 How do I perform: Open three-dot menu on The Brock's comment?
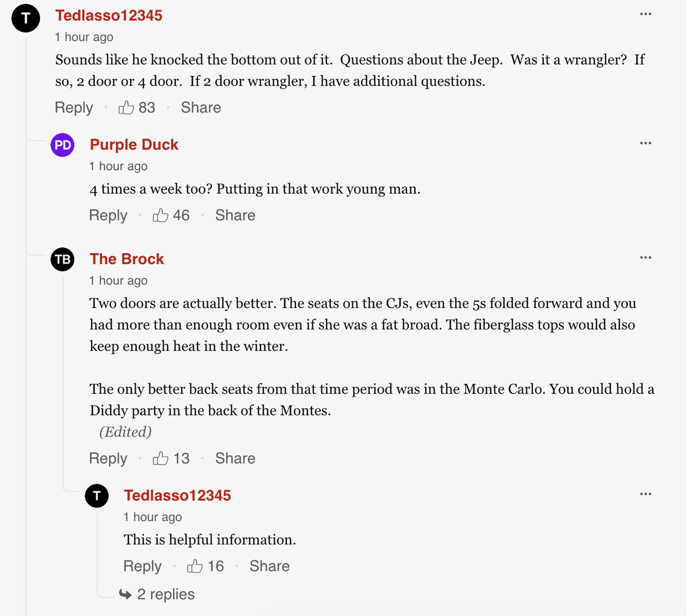[645, 258]
